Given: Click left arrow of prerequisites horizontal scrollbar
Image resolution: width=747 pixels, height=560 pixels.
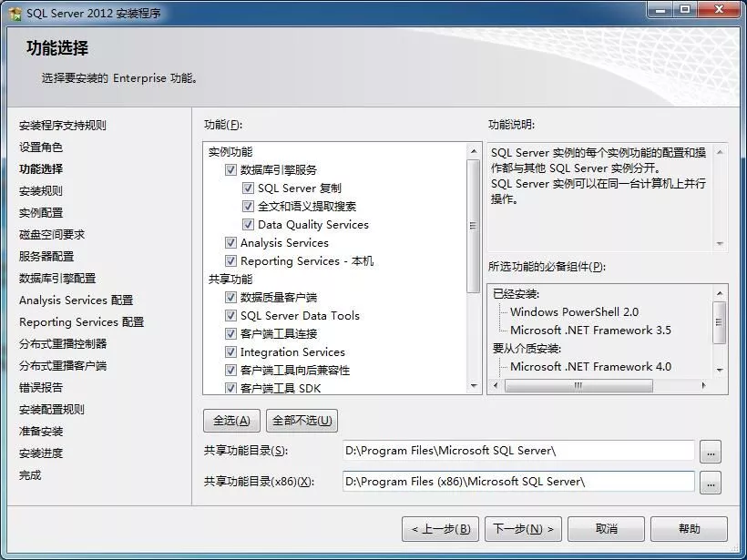Looking at the screenshot, I should [495, 386].
